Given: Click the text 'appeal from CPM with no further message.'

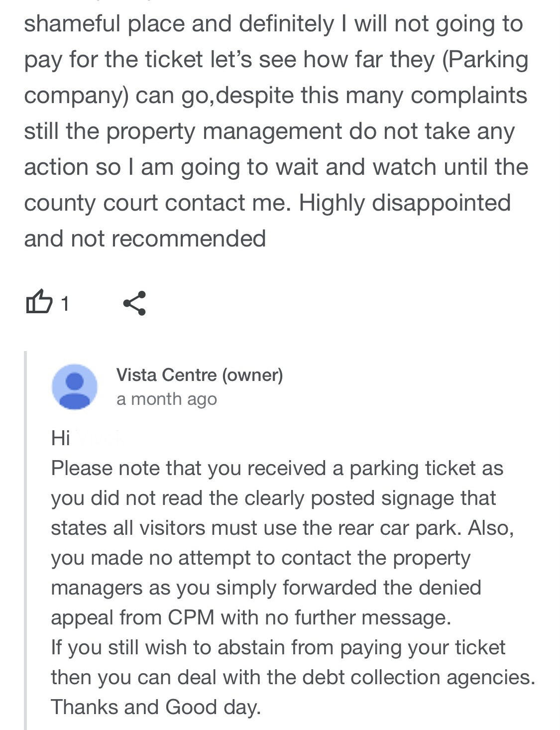Looking at the screenshot, I should [x=251, y=618].
